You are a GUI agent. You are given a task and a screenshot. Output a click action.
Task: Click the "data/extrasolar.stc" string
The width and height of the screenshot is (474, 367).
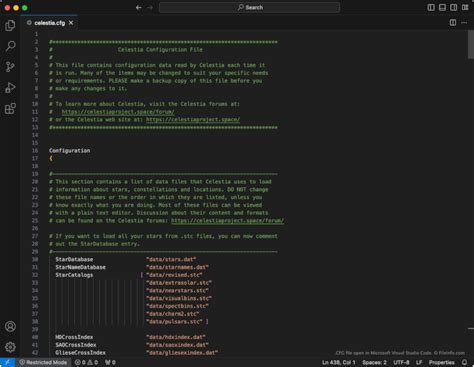pyautogui.click(x=179, y=283)
